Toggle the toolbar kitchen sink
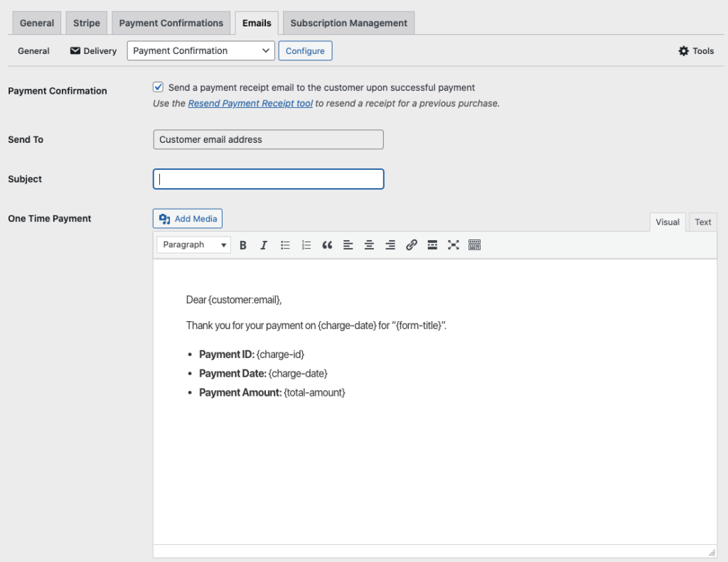Image resolution: width=728 pixels, height=562 pixels. pos(474,245)
